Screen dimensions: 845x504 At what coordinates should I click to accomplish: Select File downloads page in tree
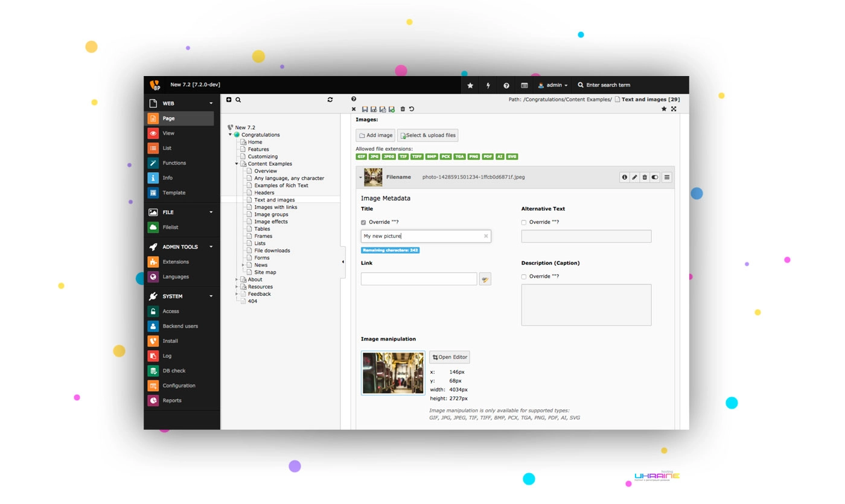point(272,250)
